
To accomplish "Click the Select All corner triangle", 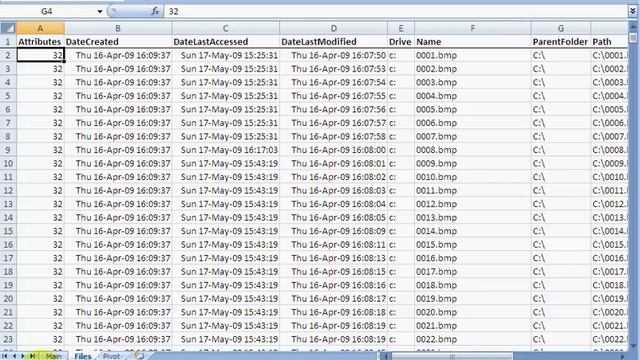I will 8,28.
